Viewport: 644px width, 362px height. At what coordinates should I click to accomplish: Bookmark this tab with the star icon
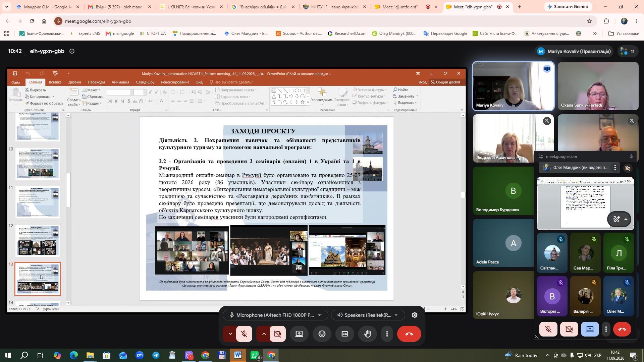589,21
